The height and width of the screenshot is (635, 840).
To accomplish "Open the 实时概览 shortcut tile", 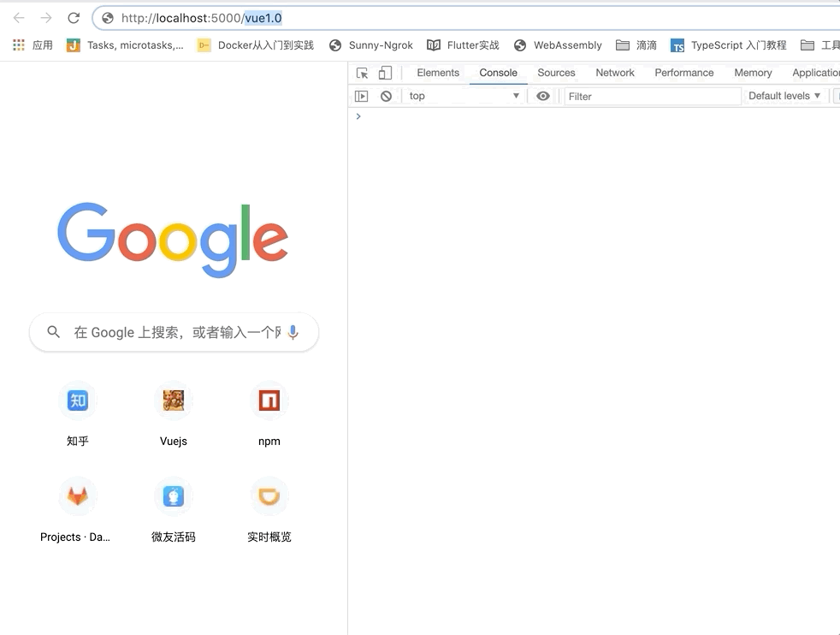I will coord(269,509).
